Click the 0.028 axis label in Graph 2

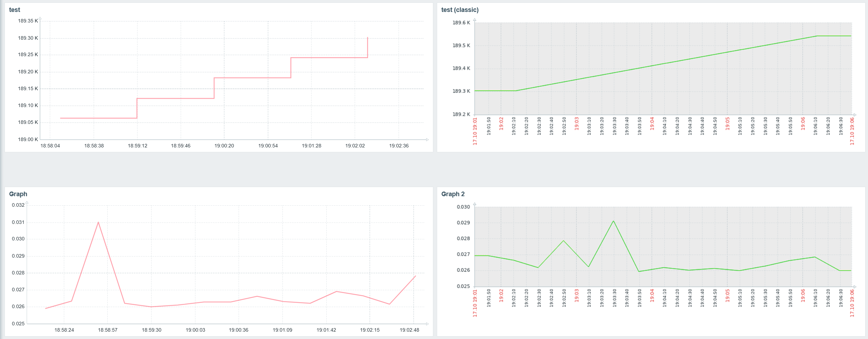click(x=463, y=239)
